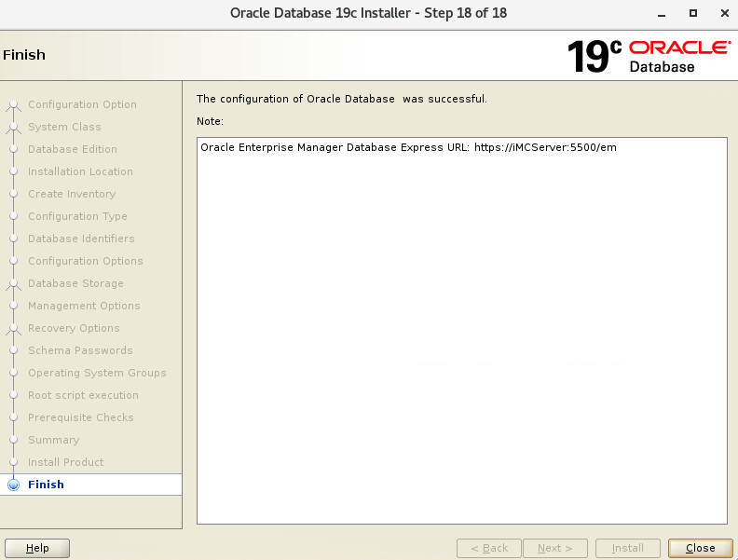Screen dimensions: 738x560
Task: Click the Summary step marker icon
Action: 14,440
